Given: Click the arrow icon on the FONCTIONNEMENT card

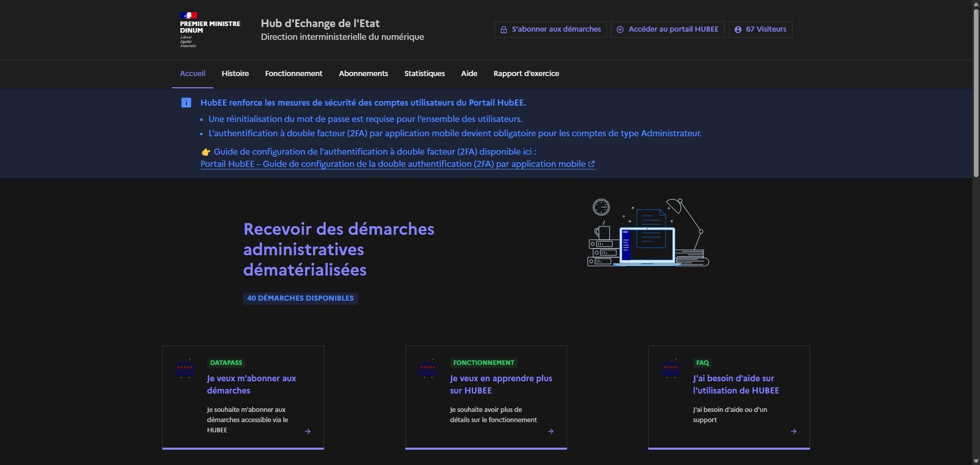Looking at the screenshot, I should [x=550, y=431].
